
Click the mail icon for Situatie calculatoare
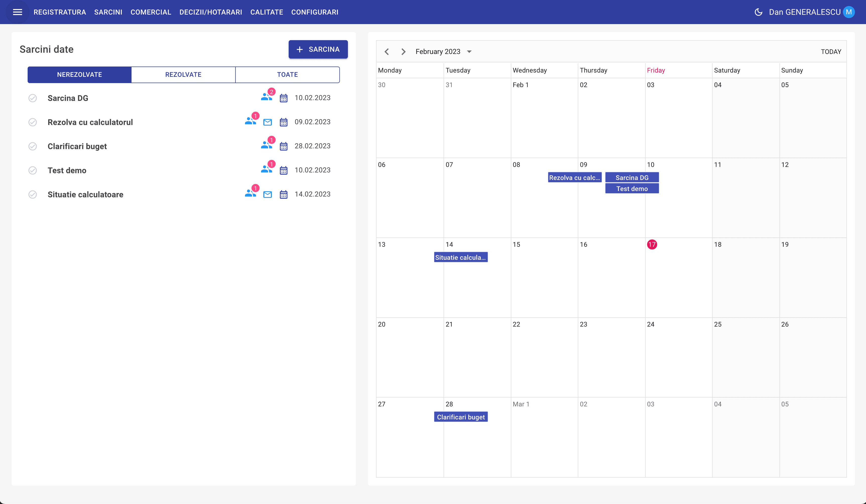(x=267, y=195)
